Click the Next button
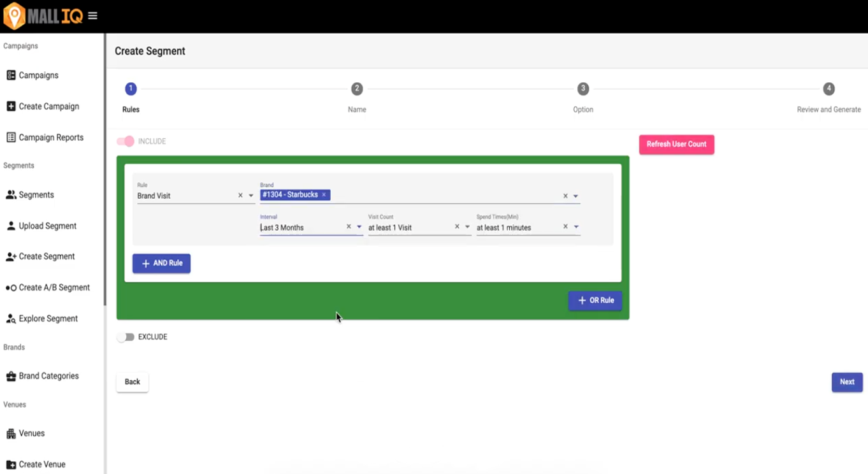This screenshot has width=868, height=474. click(846, 382)
